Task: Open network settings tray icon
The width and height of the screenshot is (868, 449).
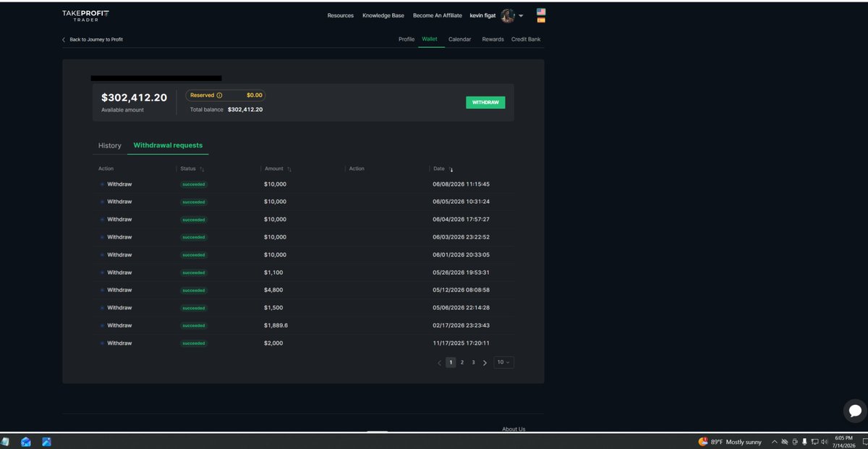Action: point(814,442)
